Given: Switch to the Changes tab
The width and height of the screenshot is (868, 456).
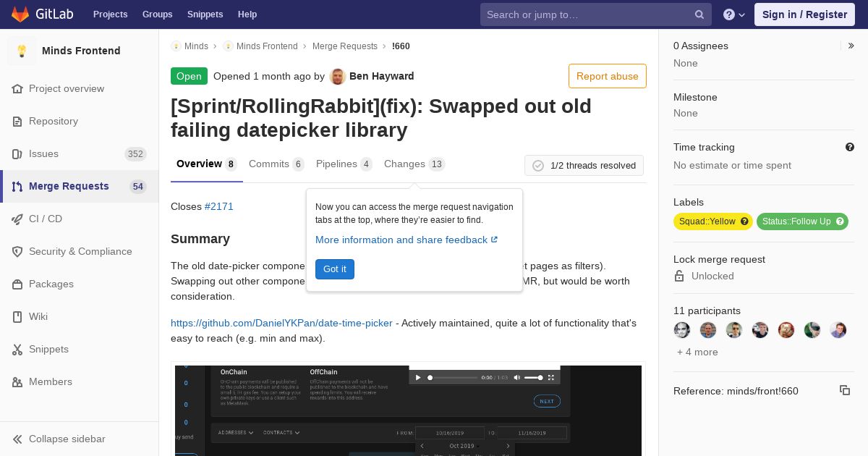Looking at the screenshot, I should click(x=414, y=164).
